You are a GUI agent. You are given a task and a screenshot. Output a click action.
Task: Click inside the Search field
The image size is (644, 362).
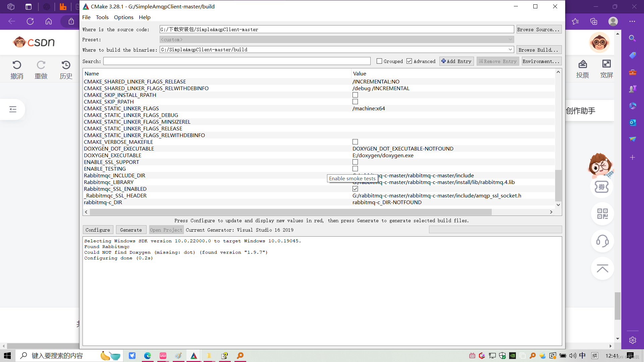(x=236, y=61)
